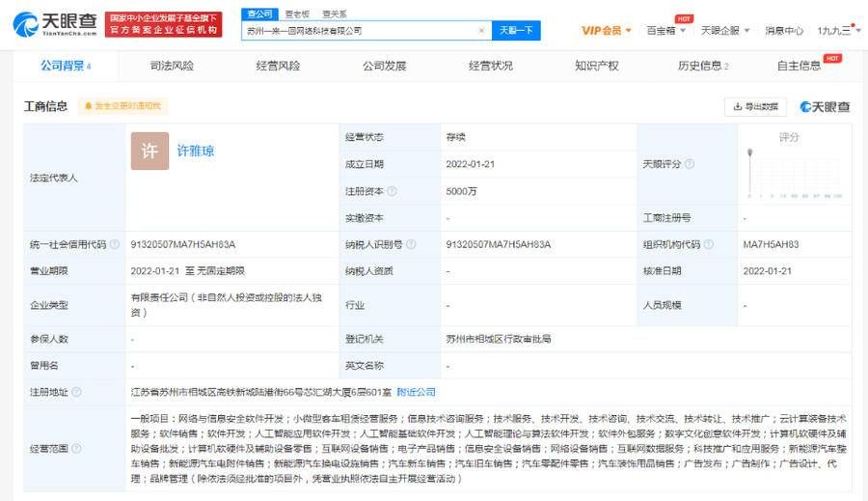Click the credit code 91320507MA7H5AH83A under 统一社会信用代码
This screenshot has height=501, width=868.
tap(183, 244)
